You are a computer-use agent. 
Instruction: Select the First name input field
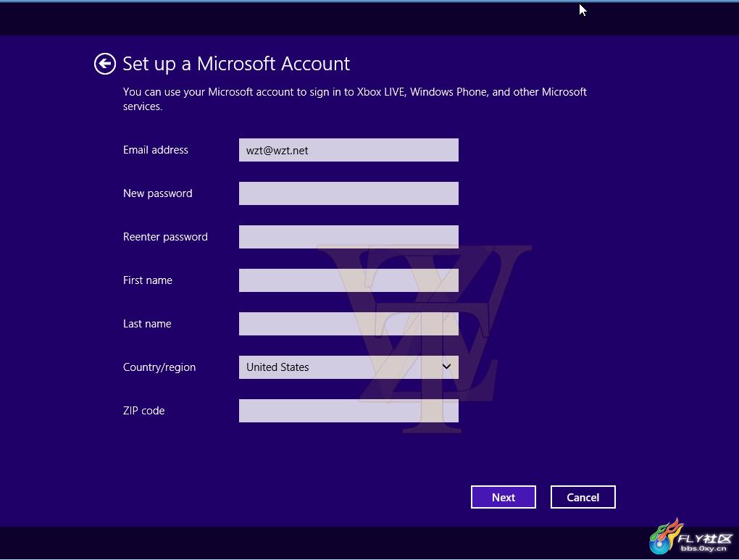pyautogui.click(x=348, y=280)
